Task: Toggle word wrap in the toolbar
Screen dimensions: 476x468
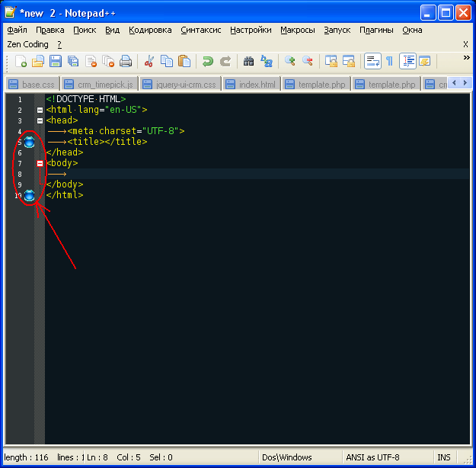Action: point(372,62)
